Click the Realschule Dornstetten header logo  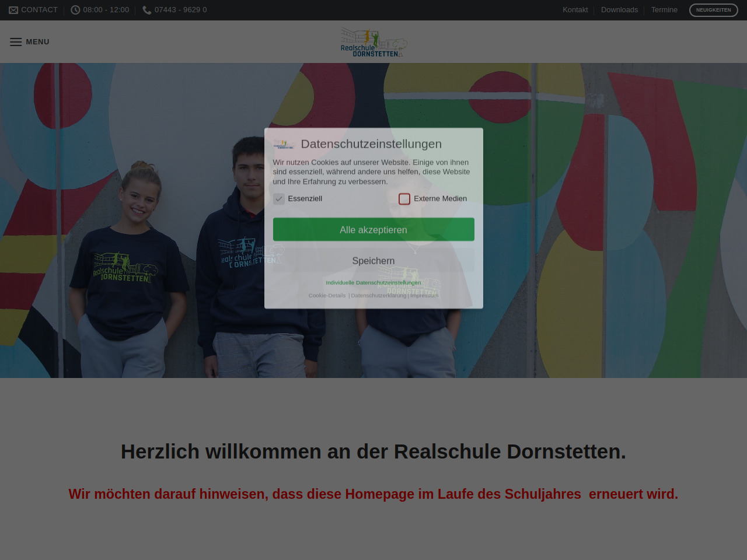pos(373,42)
